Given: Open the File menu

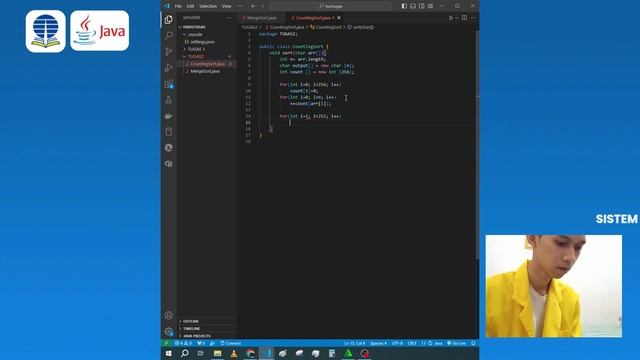Looking at the screenshot, I should click(x=178, y=6).
